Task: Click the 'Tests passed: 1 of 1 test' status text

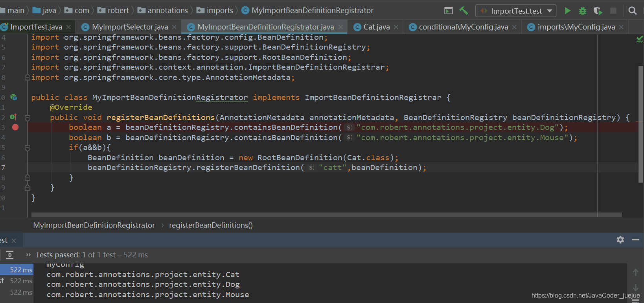Action: [x=75, y=255]
